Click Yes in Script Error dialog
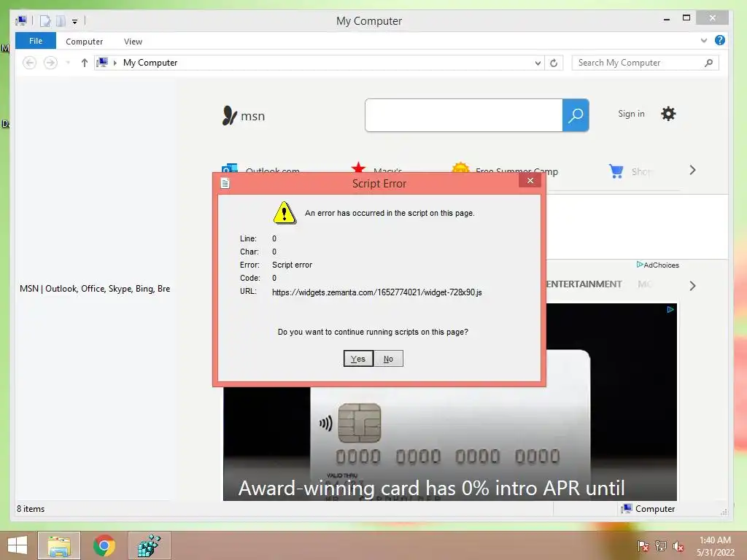747x560 pixels. point(358,359)
